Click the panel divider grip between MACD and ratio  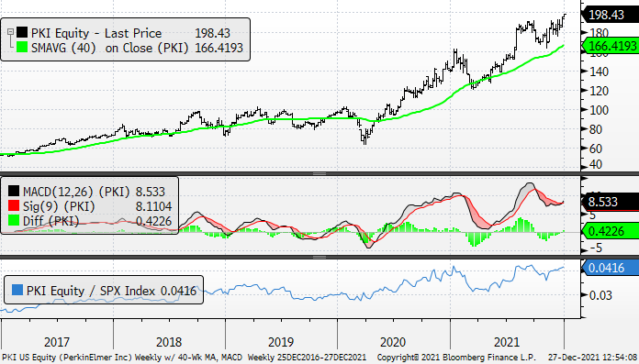(x=319, y=257)
